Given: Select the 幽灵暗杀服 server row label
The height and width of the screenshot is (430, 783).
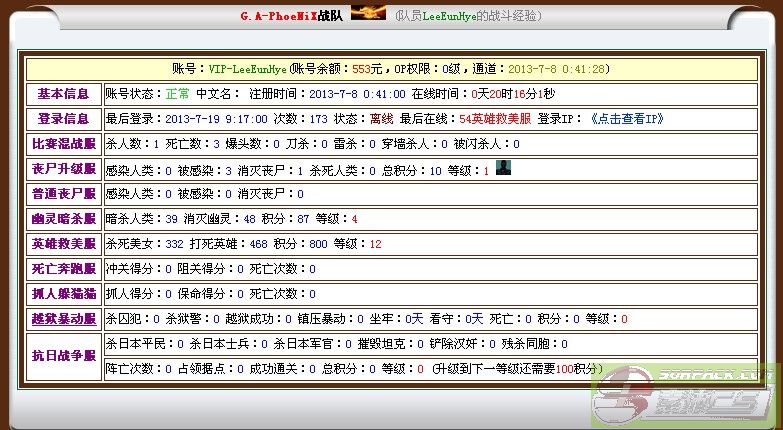Looking at the screenshot, I should 63,219.
